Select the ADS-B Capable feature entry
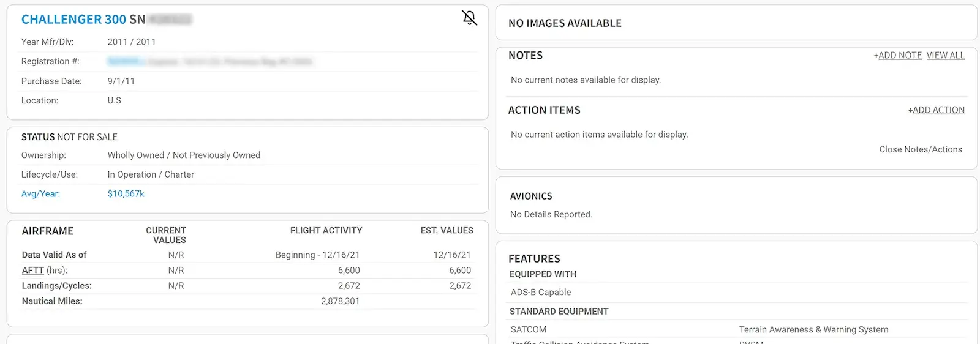The height and width of the screenshot is (344, 980). point(541,293)
